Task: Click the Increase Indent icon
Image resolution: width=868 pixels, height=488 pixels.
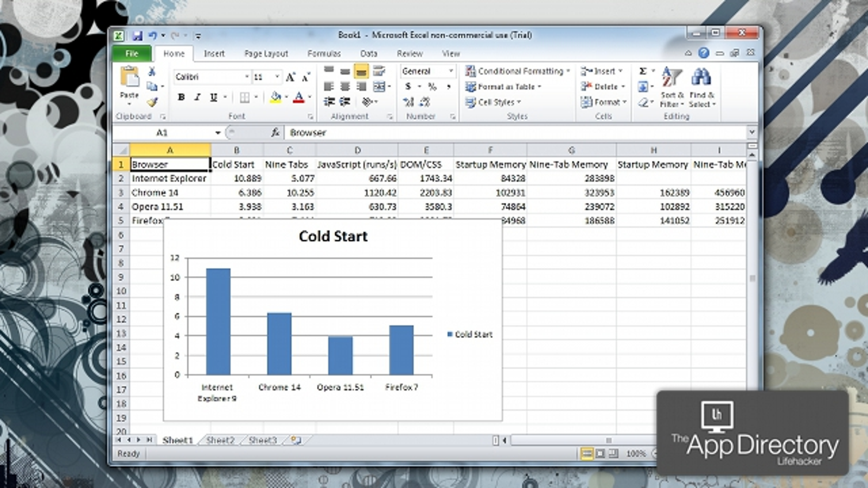Action: click(x=345, y=101)
